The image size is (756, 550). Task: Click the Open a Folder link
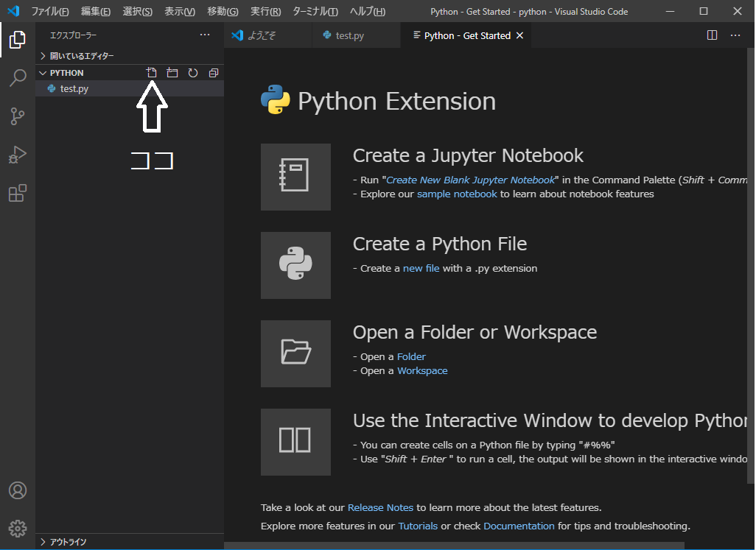tap(411, 357)
